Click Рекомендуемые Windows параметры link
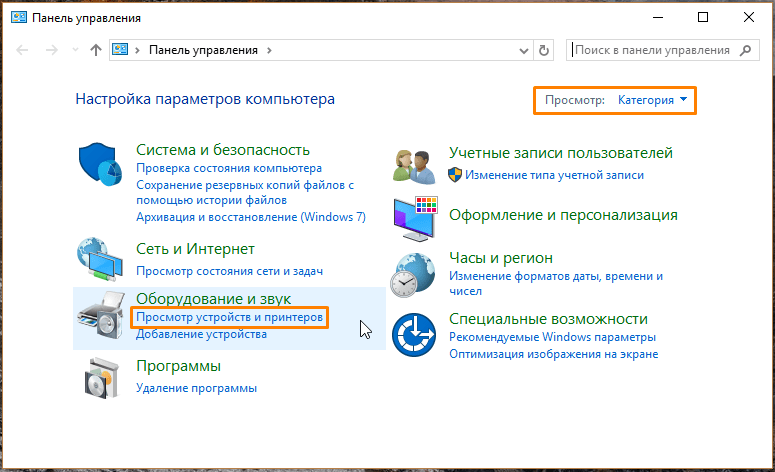 tap(552, 337)
